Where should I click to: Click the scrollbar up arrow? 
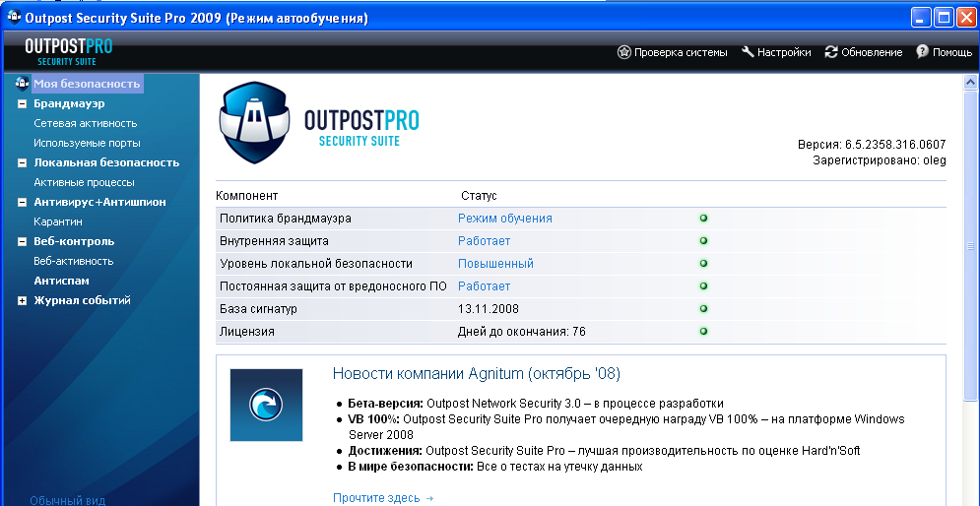[970, 82]
